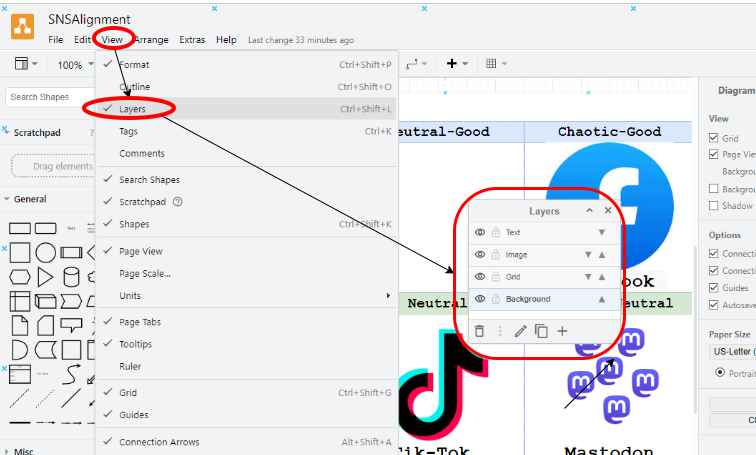756x455 pixels.
Task: Select the Mastodon logo image on canvas
Action: point(612,376)
